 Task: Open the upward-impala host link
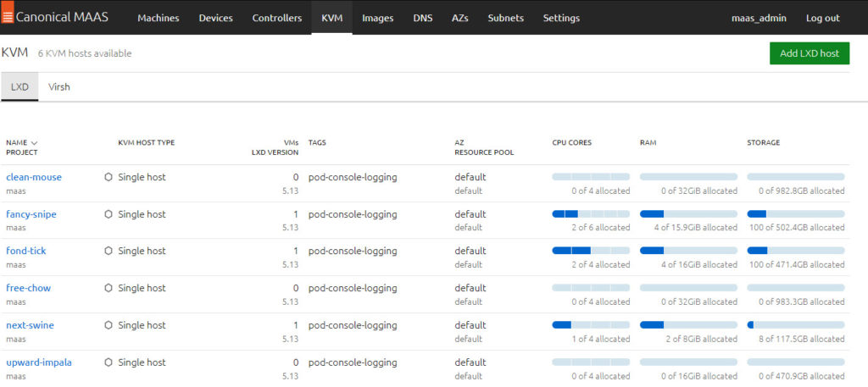[39, 362]
